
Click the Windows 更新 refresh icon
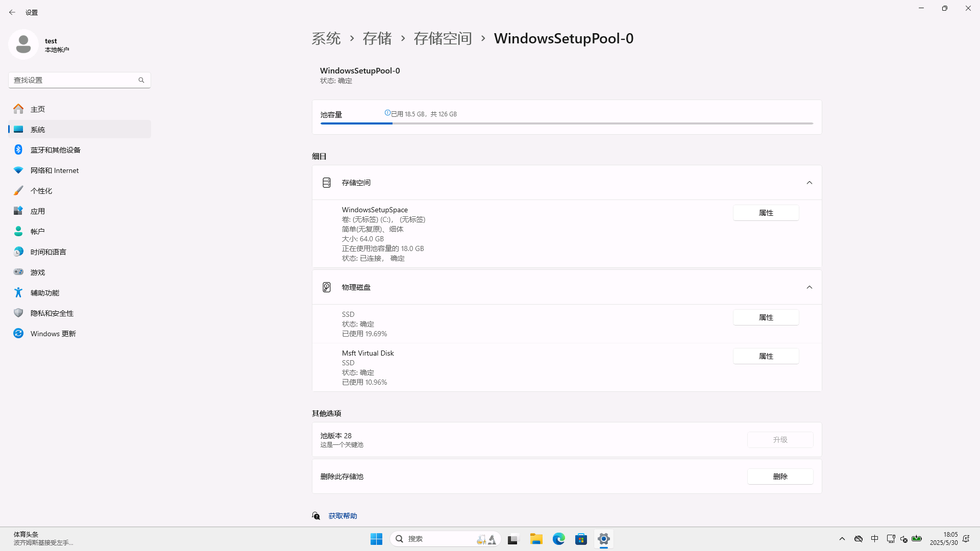pyautogui.click(x=18, y=333)
